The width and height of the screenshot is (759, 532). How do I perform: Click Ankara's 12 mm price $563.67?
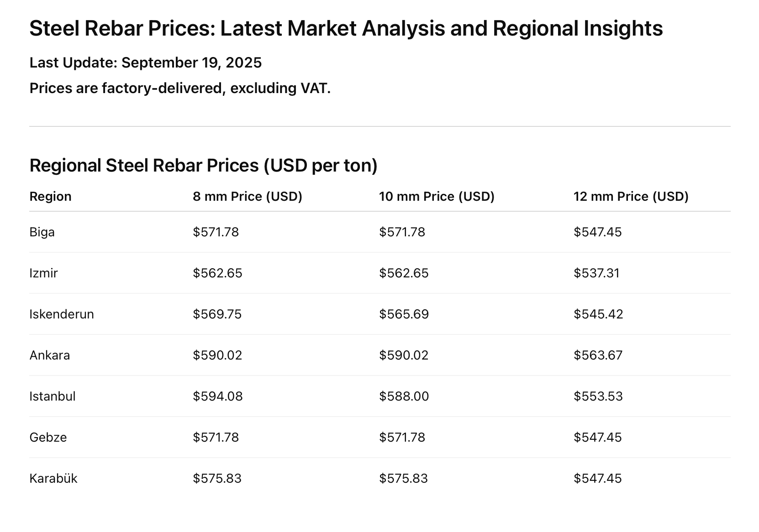[x=598, y=355]
